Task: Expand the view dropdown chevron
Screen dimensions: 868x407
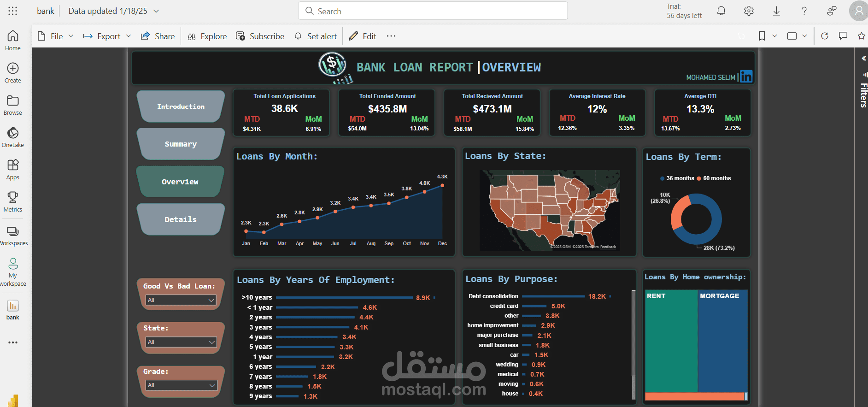Action: [804, 36]
